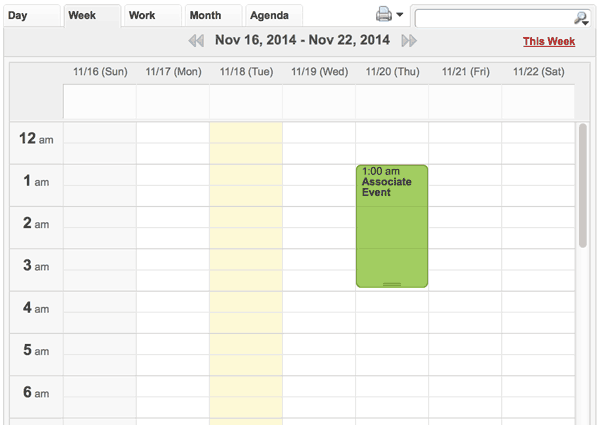Grab the event resize handle
The height and width of the screenshot is (425, 600).
click(392, 284)
